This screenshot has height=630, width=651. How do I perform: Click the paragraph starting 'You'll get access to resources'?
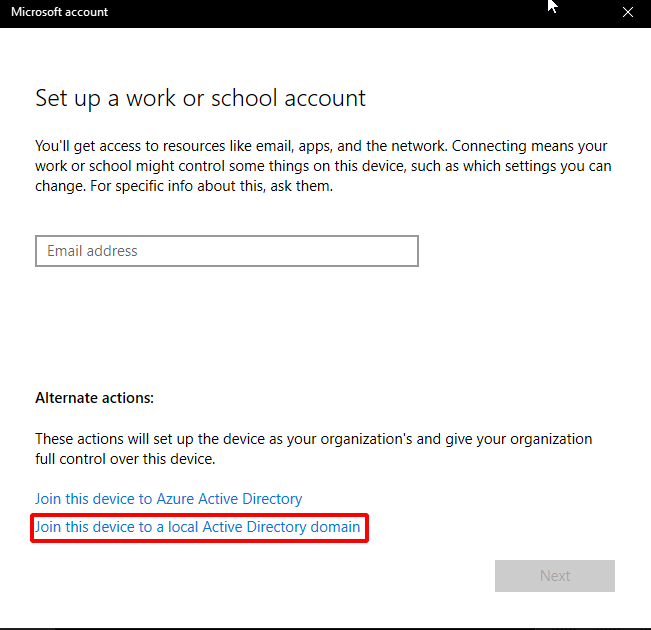click(x=323, y=166)
